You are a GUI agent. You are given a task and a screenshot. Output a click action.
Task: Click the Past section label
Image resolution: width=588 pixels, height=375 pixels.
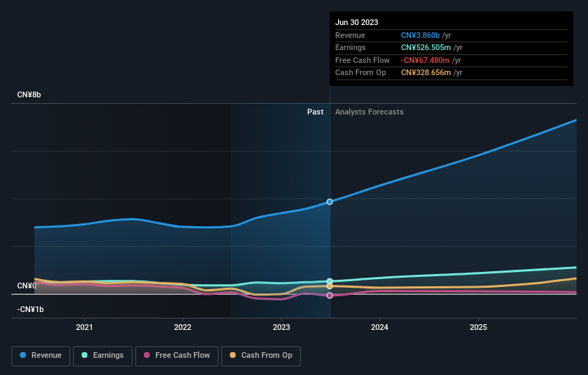click(x=315, y=112)
